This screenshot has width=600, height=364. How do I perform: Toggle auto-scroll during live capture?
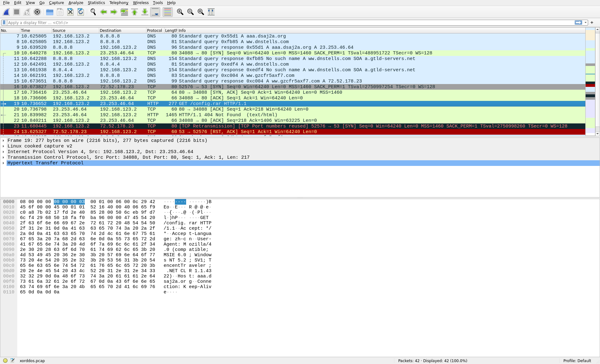click(155, 12)
